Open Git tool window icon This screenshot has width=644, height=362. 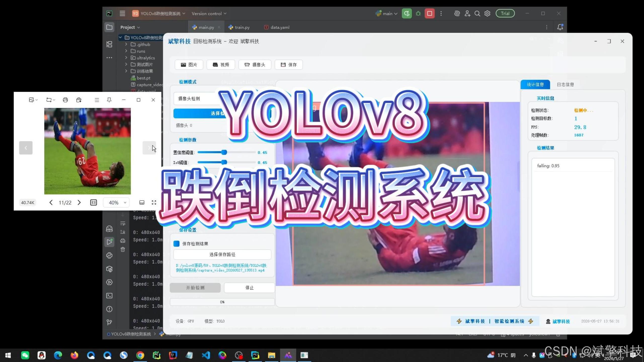coord(109,322)
